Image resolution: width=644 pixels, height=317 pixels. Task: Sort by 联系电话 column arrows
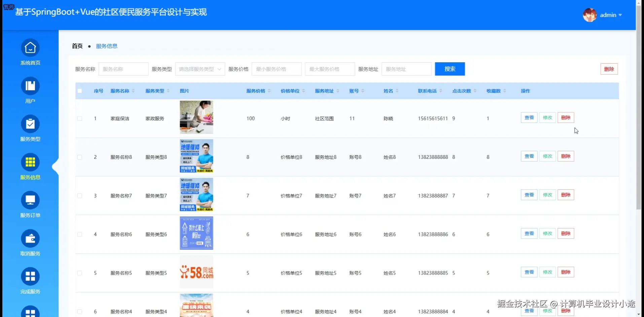point(441,91)
